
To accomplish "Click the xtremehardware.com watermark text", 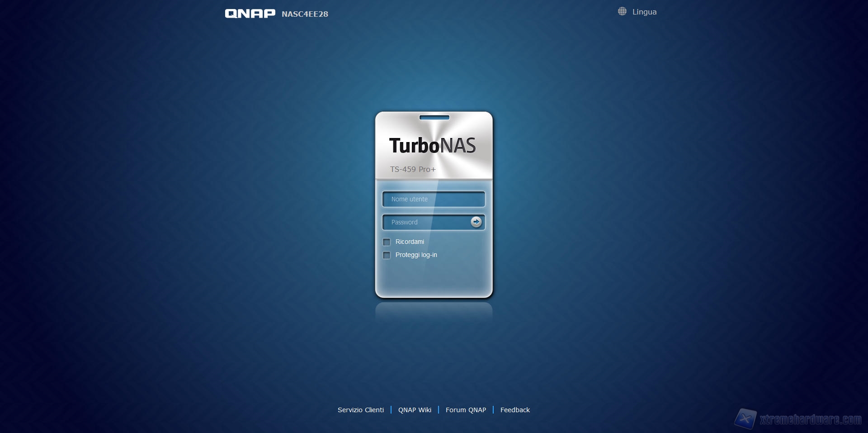I will tap(811, 419).
